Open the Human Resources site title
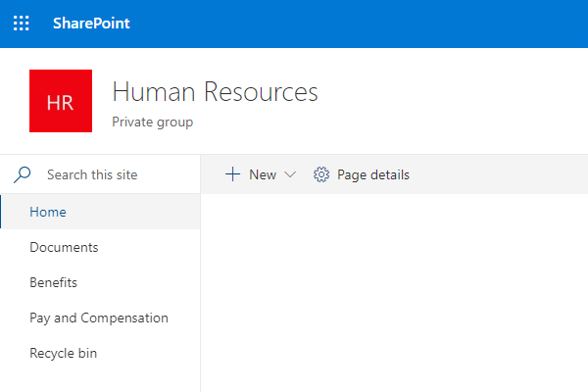The height and width of the screenshot is (392, 588). click(215, 92)
